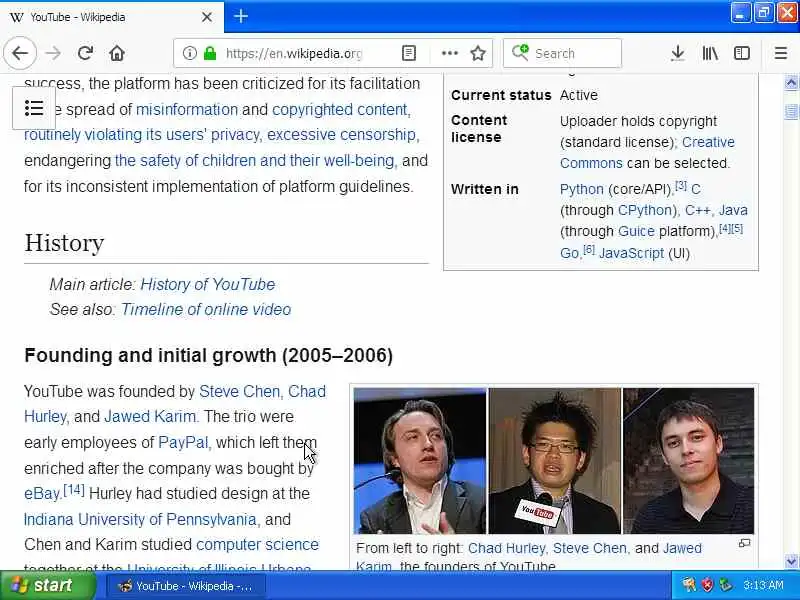Click the green padlock security icon
This screenshot has height=600, width=800.
coord(210,53)
